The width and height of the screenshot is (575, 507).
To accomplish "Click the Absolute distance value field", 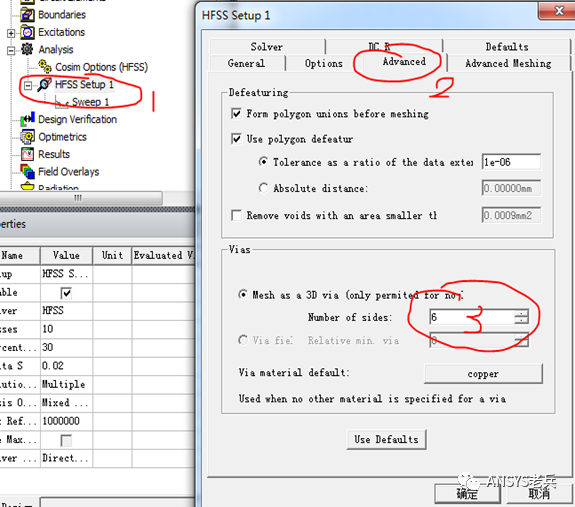I will tap(511, 188).
